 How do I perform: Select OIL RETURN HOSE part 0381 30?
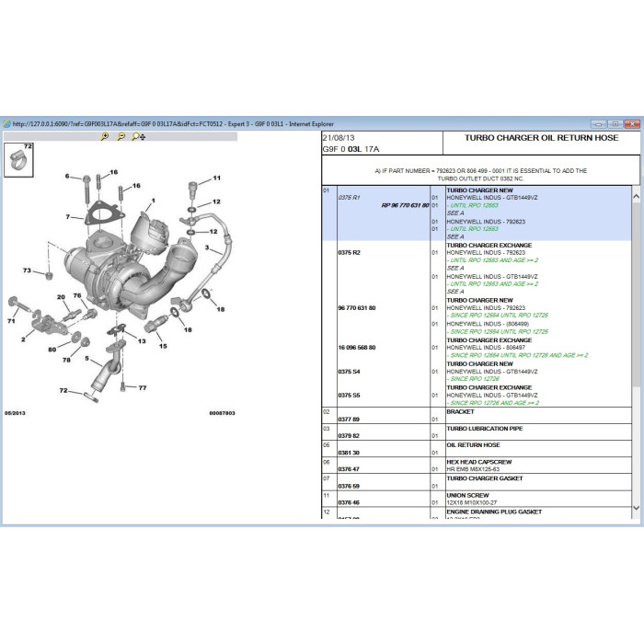pyautogui.click(x=477, y=449)
